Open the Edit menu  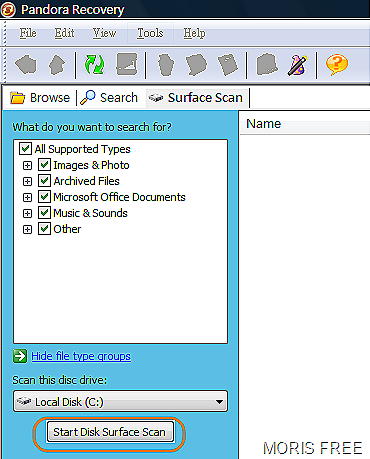(x=64, y=33)
